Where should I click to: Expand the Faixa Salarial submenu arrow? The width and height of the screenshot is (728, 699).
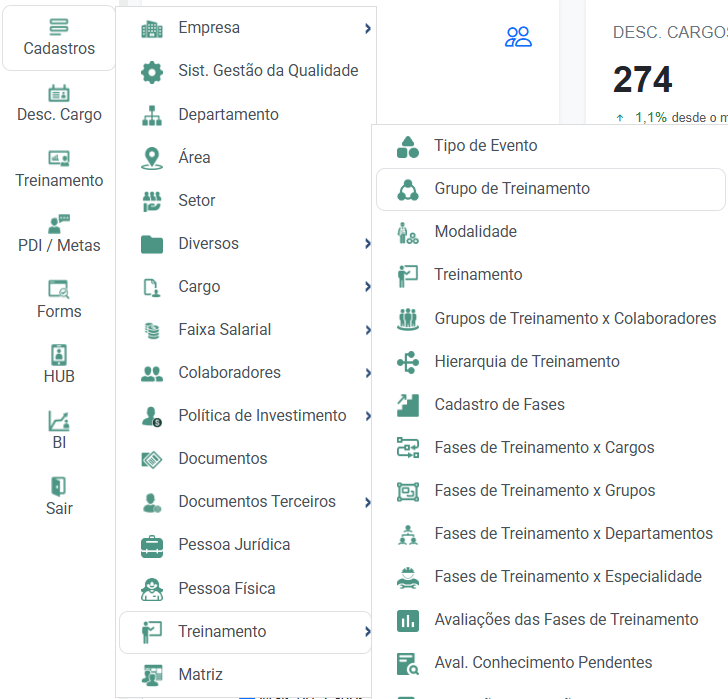coord(368,330)
